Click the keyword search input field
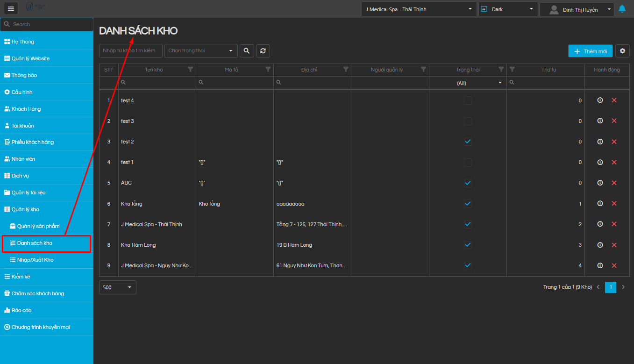This screenshot has width=634, height=364. [x=130, y=51]
